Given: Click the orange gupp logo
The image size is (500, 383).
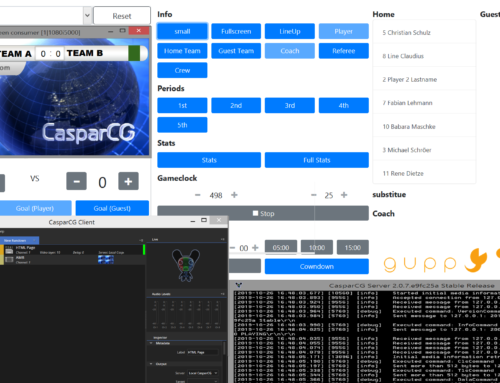Looking at the screenshot, I should 442,261.
